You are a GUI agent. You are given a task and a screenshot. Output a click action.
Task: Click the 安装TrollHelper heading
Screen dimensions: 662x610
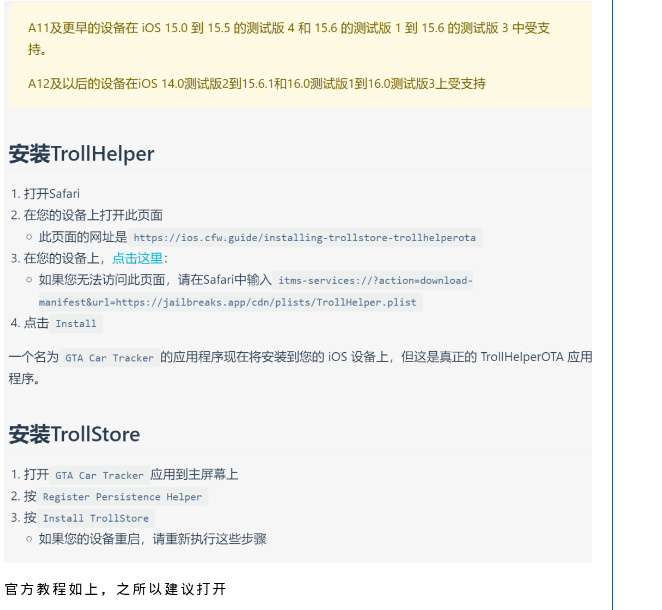point(81,153)
